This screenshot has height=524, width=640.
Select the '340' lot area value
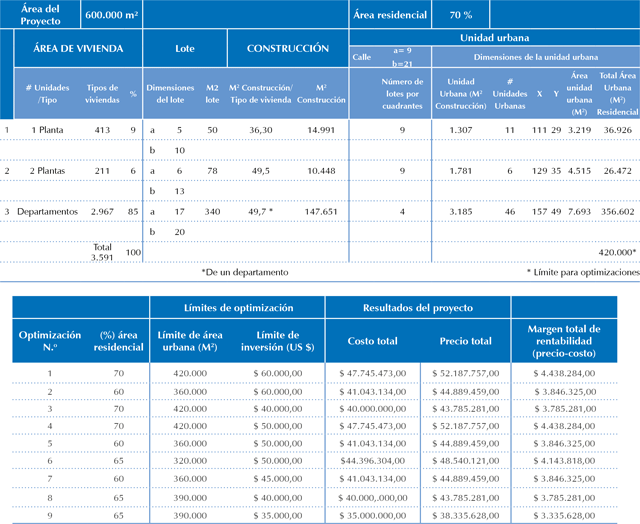[212, 212]
